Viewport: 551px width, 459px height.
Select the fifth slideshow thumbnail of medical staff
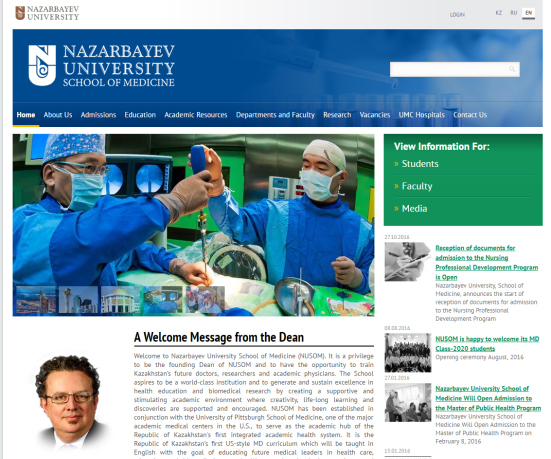tap(205, 299)
